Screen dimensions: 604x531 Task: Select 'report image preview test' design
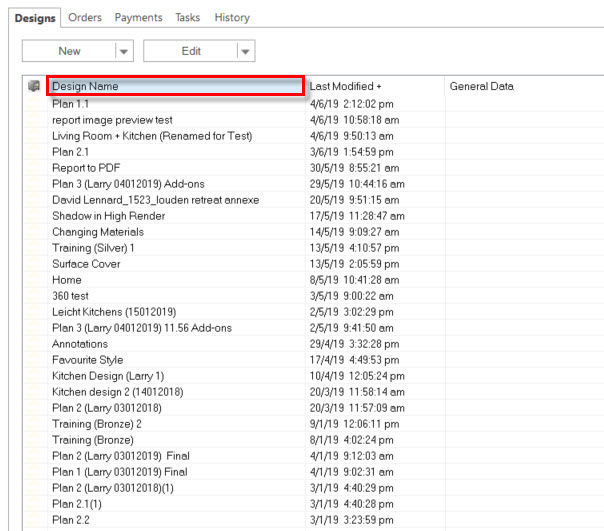[112, 120]
